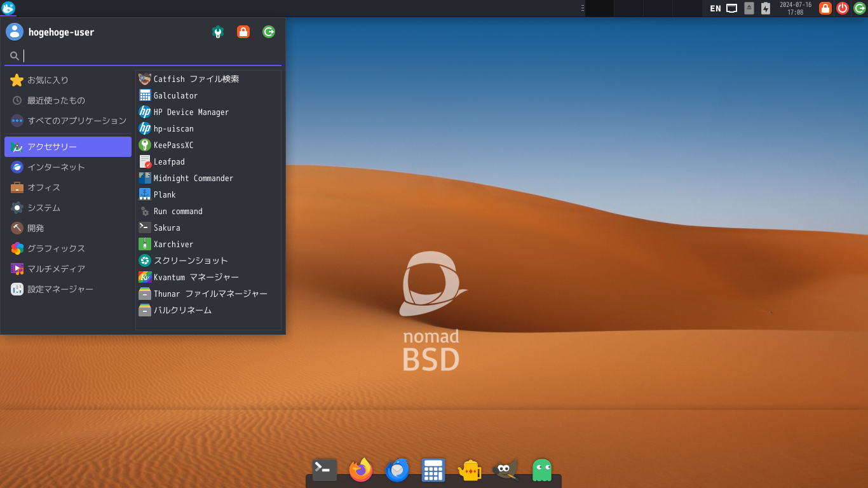Screen dimensions: 868x488
Task: Open Thunderbird mail from the dock
Action: click(397, 470)
